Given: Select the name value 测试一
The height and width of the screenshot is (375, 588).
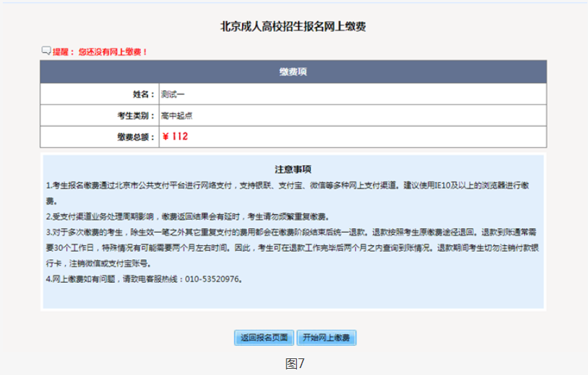Looking at the screenshot, I should pos(173,94).
